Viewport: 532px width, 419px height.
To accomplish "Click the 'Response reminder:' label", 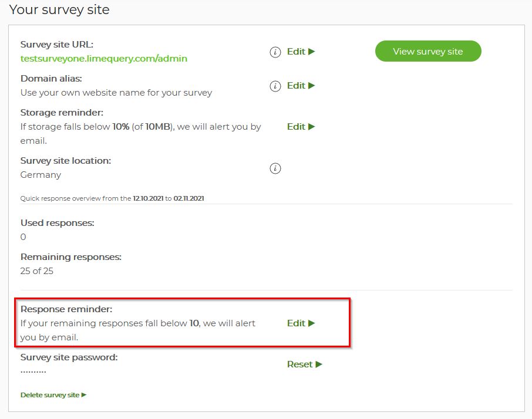I will [x=66, y=309].
